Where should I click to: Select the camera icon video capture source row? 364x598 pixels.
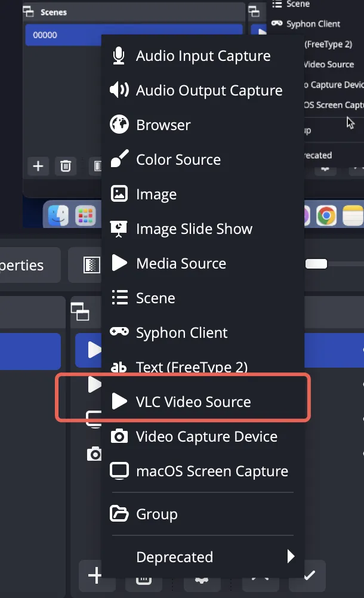tap(94, 454)
